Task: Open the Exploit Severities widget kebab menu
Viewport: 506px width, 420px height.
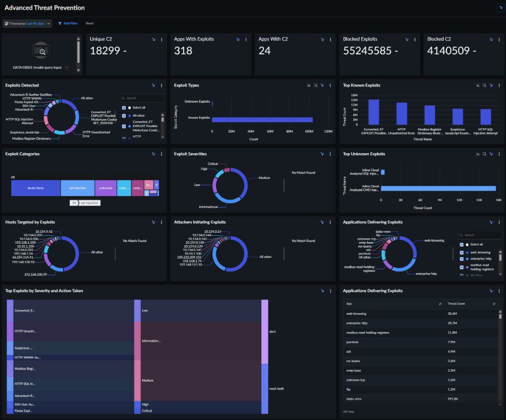Action: click(x=330, y=154)
